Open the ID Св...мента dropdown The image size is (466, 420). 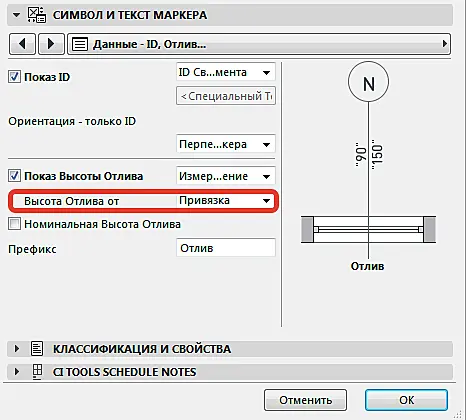pyautogui.click(x=226, y=72)
